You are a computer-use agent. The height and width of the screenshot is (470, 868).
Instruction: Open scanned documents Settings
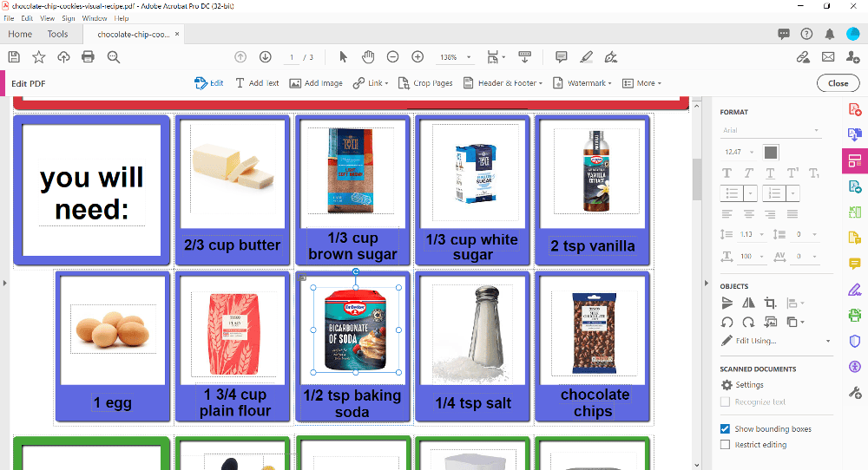742,385
